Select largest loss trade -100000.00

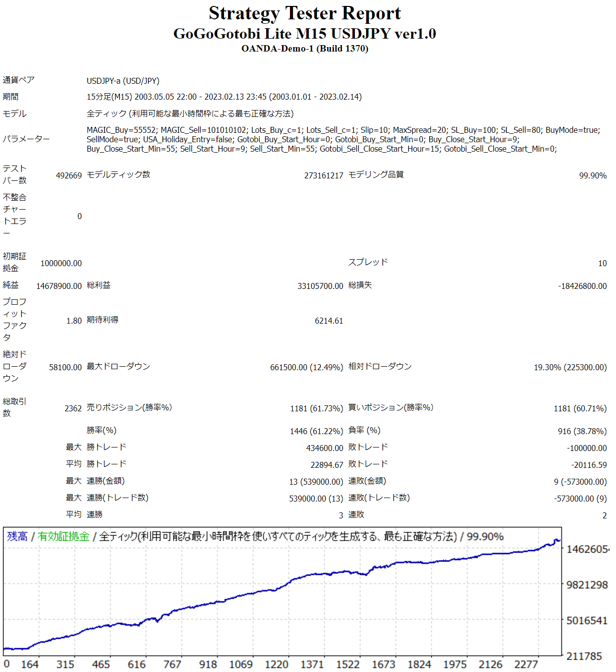[x=587, y=448]
